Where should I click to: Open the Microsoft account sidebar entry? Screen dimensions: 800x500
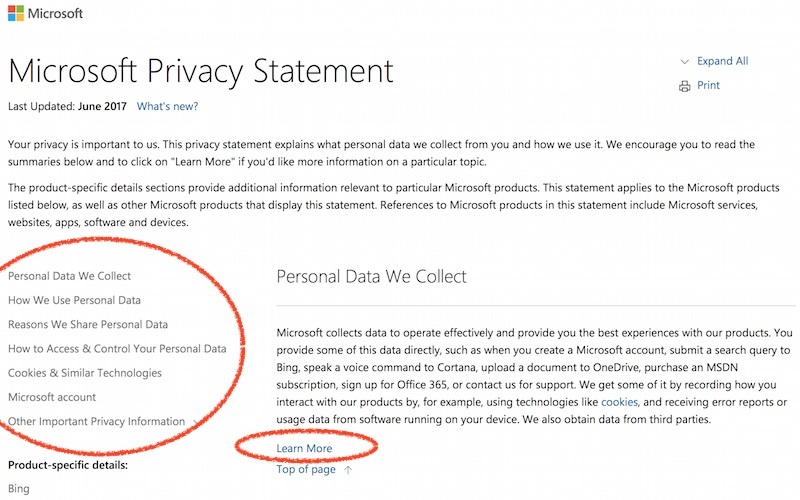pyautogui.click(x=52, y=397)
